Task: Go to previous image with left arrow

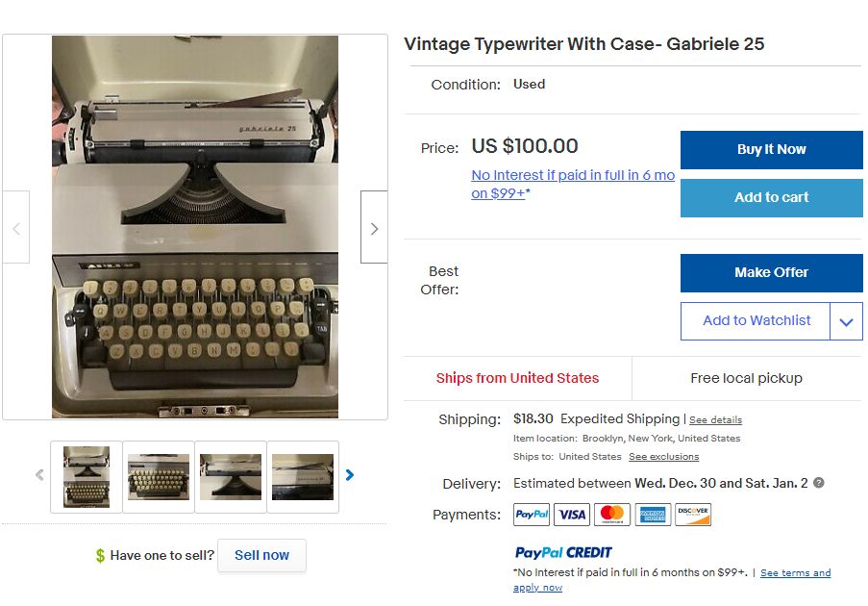Action: [16, 228]
